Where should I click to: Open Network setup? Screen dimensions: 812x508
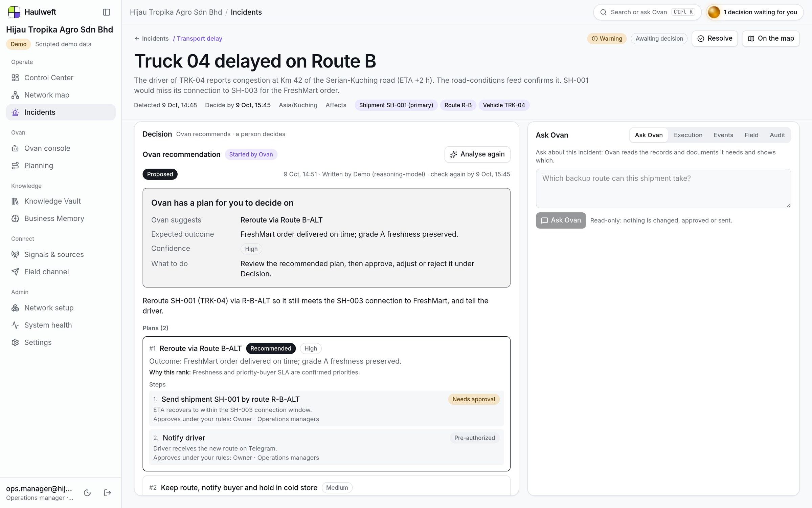61,308
